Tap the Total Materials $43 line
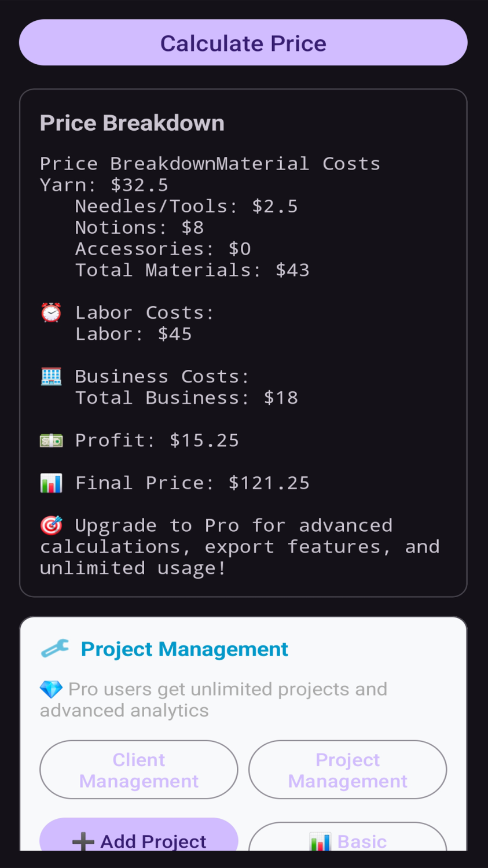488x868 pixels. coord(192,270)
